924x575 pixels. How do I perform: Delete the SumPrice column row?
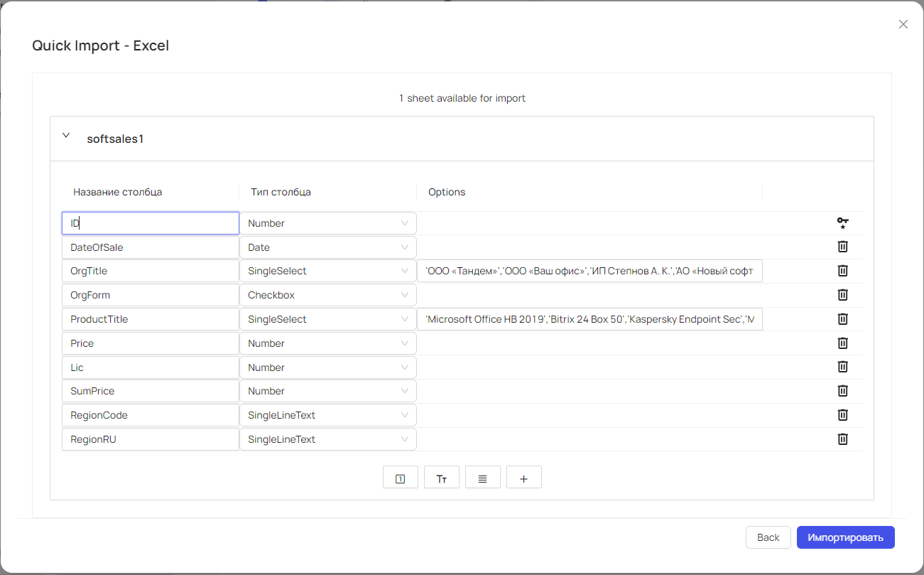tap(842, 391)
